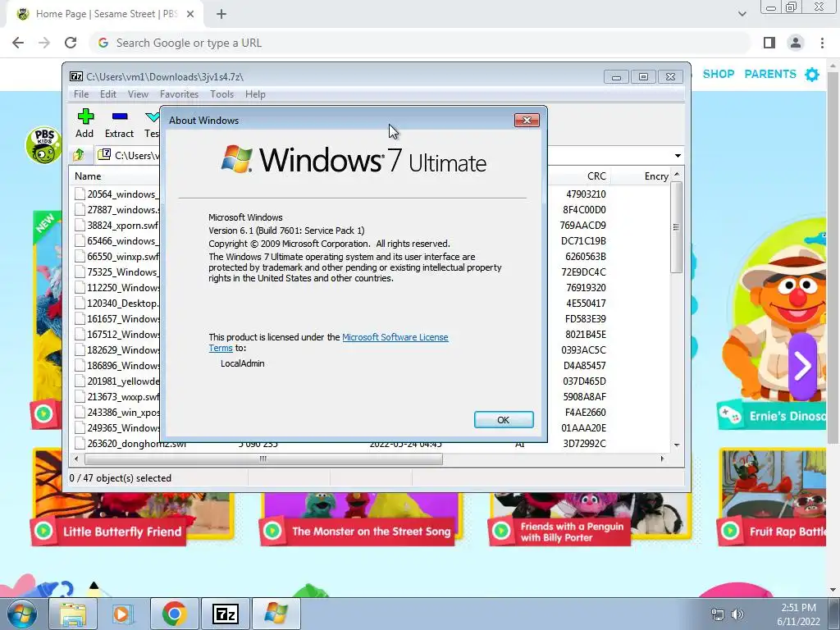The width and height of the screenshot is (840, 630).
Task: Click the file icon of 27887_windows
Action: click(80, 209)
